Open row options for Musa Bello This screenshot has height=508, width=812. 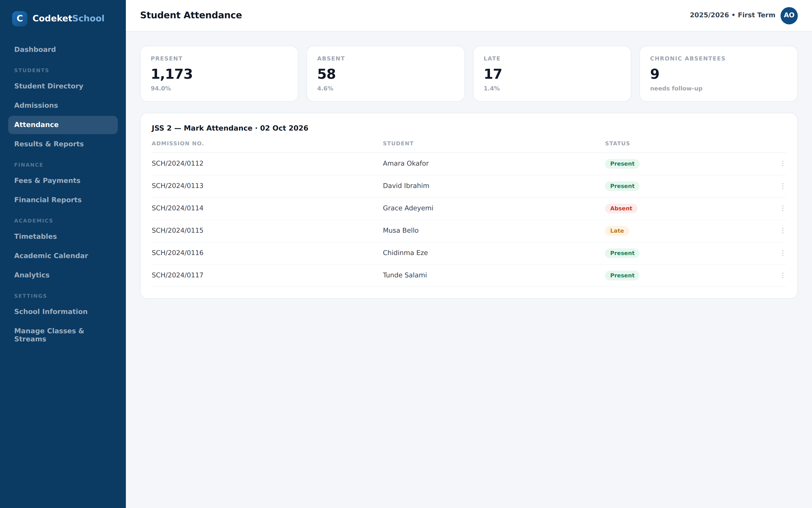tap(783, 230)
